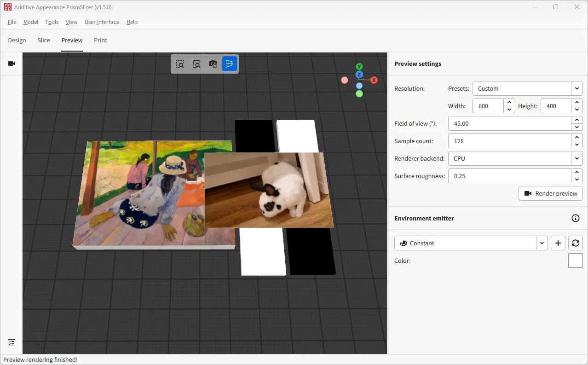Screen dimensions: 588x365
Task: Click the Render preview button
Action: (550, 193)
